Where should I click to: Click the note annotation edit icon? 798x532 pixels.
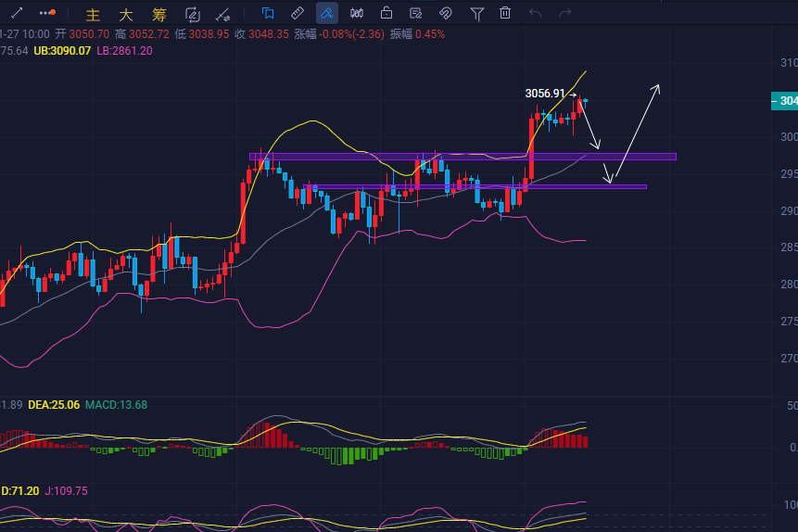click(416, 13)
